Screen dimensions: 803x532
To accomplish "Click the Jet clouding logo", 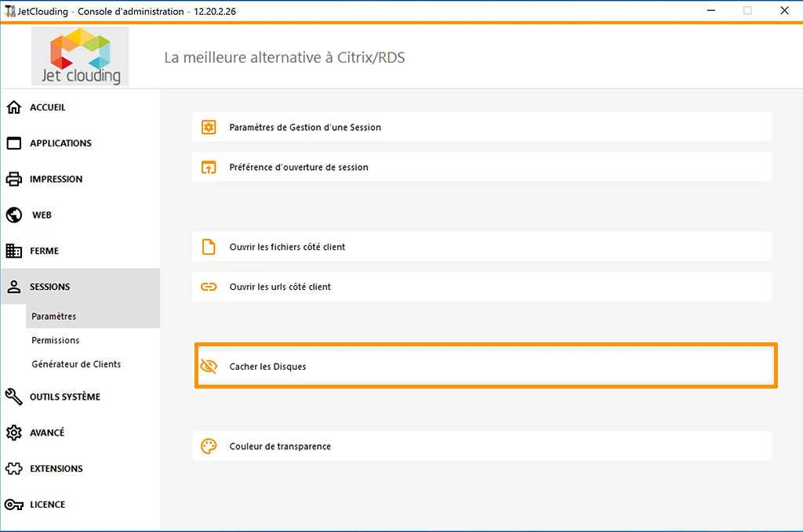I will [x=80, y=56].
